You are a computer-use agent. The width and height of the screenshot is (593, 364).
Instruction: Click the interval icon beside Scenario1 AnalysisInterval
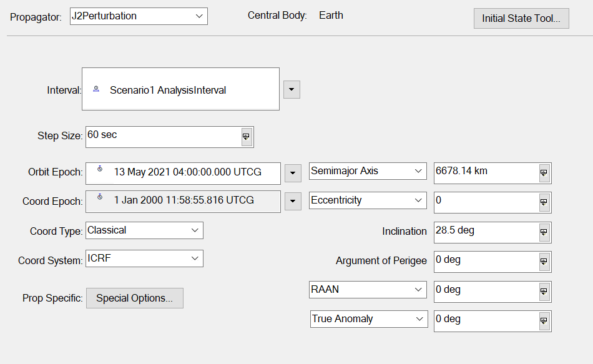pyautogui.click(x=96, y=89)
